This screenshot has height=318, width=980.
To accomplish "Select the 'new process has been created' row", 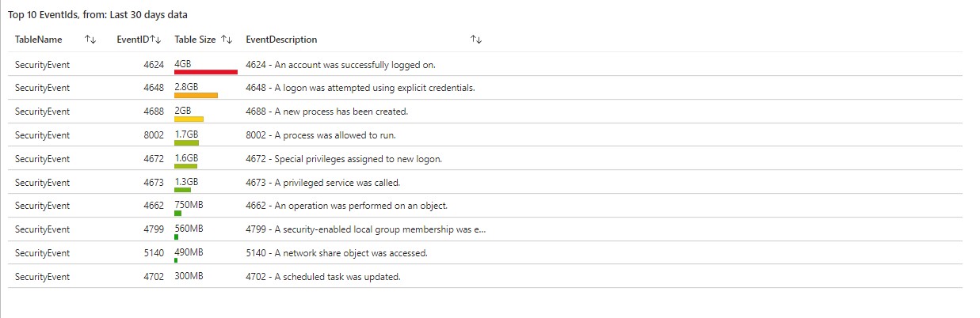I will pos(486,112).
